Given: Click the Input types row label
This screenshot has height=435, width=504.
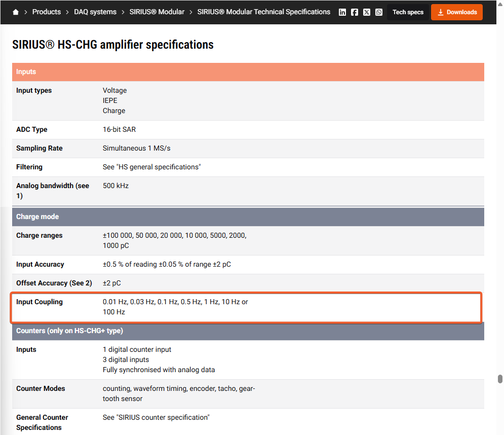Looking at the screenshot, I should point(34,90).
